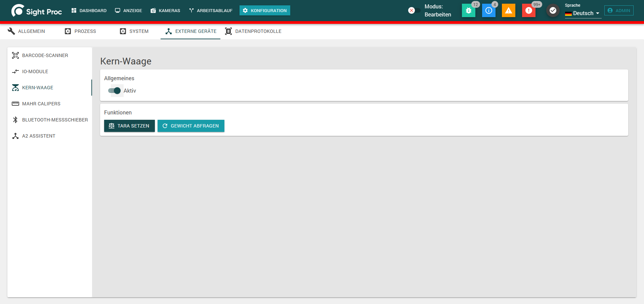Image resolution: width=644 pixels, height=304 pixels.
Task: Go to Dashboard
Action: (x=89, y=10)
